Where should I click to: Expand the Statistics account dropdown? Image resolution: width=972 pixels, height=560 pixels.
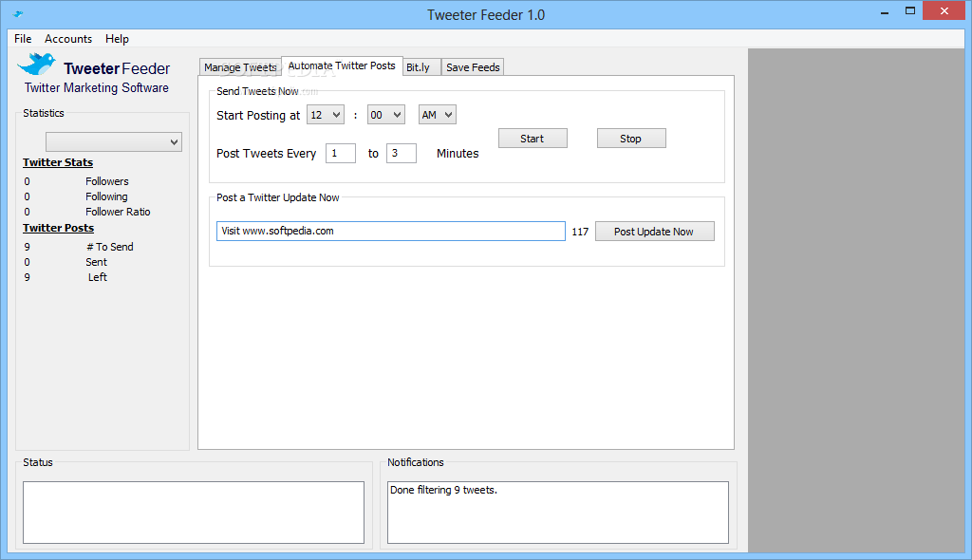[x=114, y=142]
